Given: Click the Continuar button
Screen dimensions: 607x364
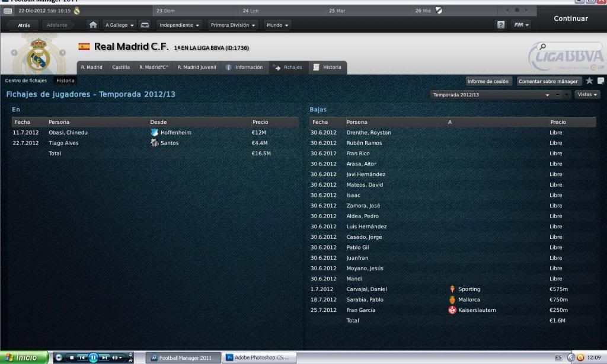Looking at the screenshot, I should [571, 18].
